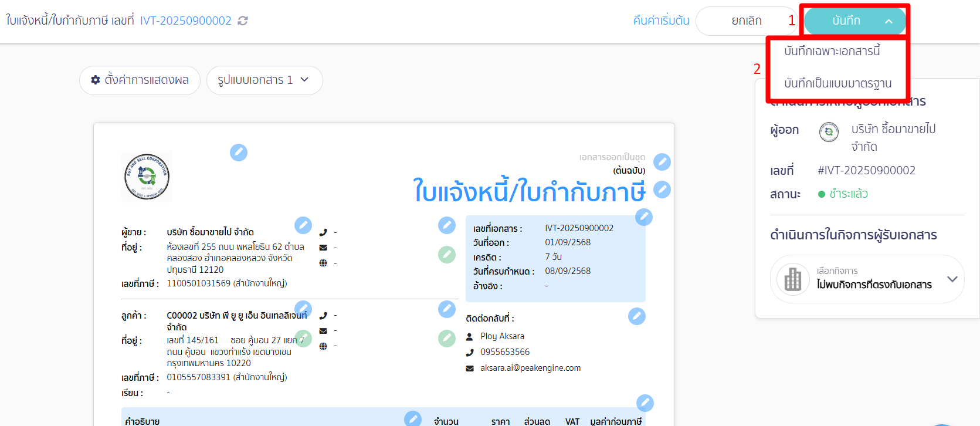Edit the ติดต่อกลับที่ section pencil icon
Image resolution: width=980 pixels, height=426 pixels.
click(637, 316)
